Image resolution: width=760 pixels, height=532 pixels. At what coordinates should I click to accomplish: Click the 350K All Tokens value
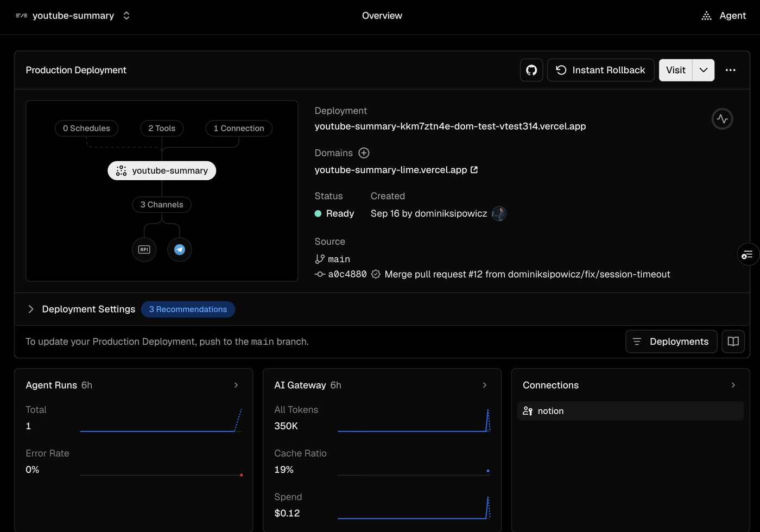[286, 426]
